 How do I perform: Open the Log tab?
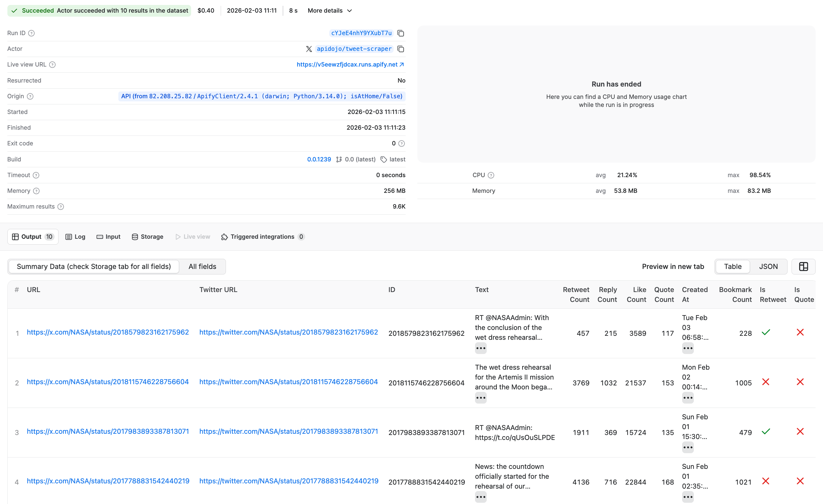click(76, 237)
